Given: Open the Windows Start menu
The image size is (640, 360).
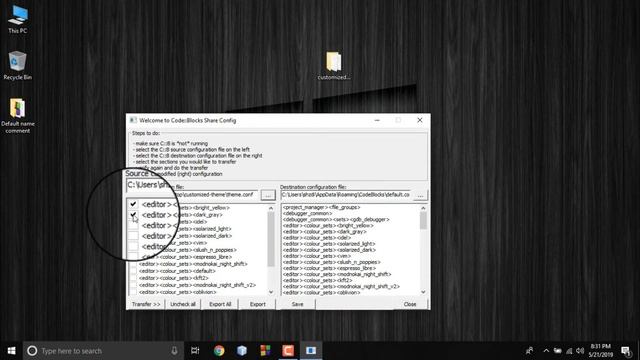Looking at the screenshot, I should 11,351.
